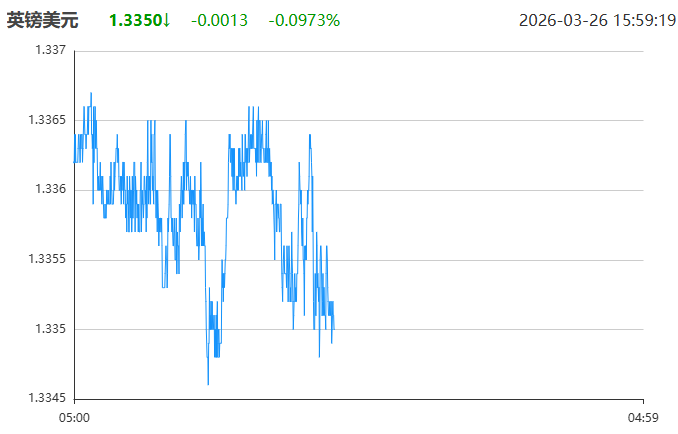678x434 pixels.
Task: Click the 1.3355 y-axis label
Action: (47, 260)
